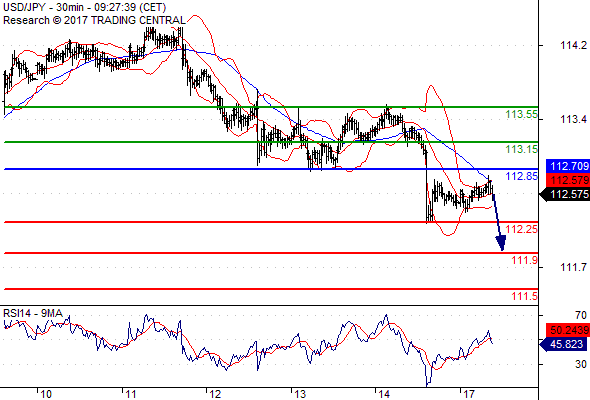Screen dimensions: 590x400
Task: Click the blue 112.709 price tag
Action: 568,166
